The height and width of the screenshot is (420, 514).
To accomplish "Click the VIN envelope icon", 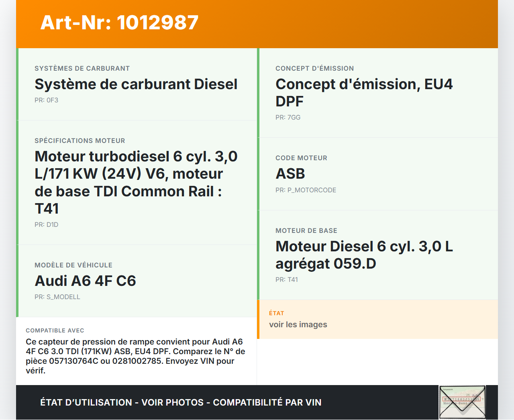I will (x=462, y=402).
